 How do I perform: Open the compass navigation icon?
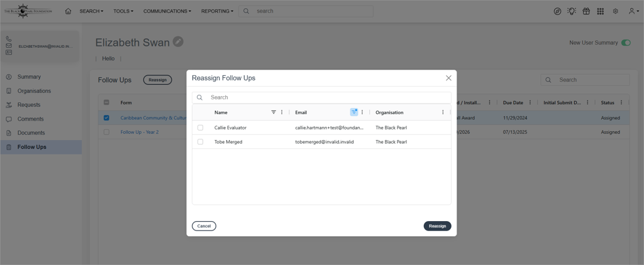tap(557, 11)
